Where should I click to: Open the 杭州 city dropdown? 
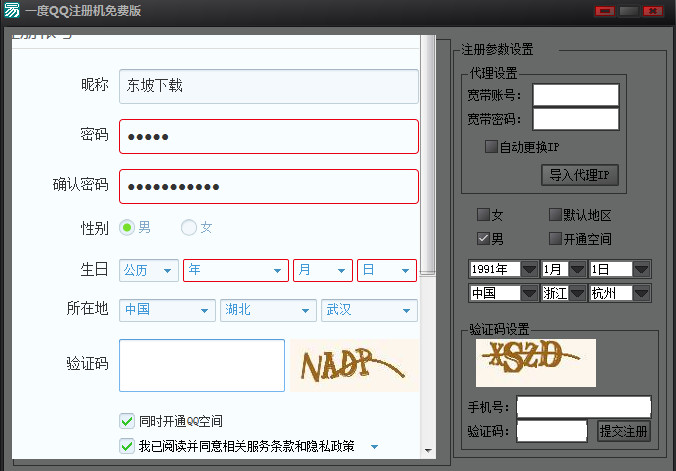pyautogui.click(x=620, y=293)
